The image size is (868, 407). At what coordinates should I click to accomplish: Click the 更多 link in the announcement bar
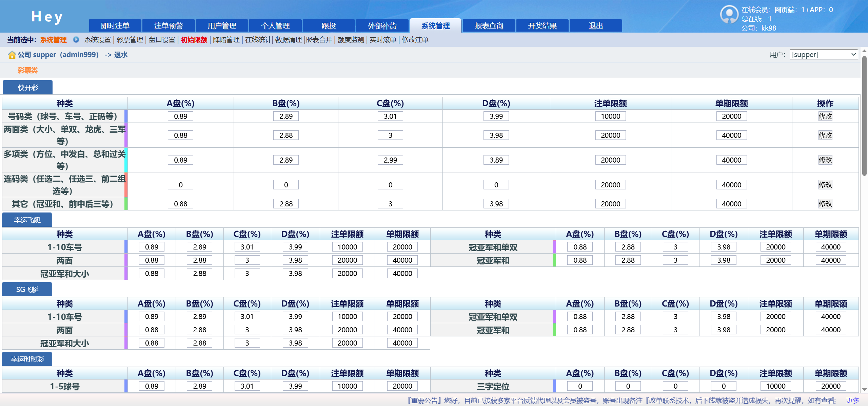point(852,401)
